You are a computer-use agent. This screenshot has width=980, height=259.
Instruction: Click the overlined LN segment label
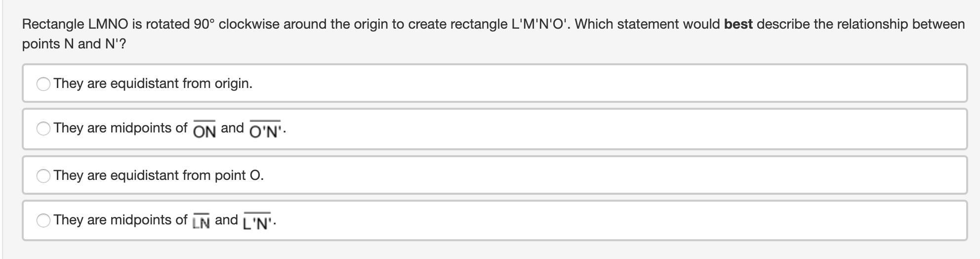pos(201,222)
